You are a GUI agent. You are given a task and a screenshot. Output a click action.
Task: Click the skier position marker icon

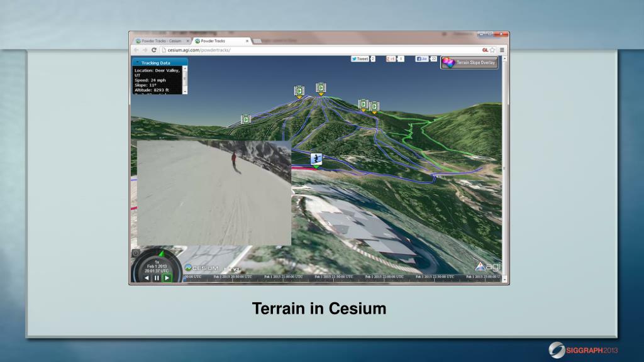point(316,159)
